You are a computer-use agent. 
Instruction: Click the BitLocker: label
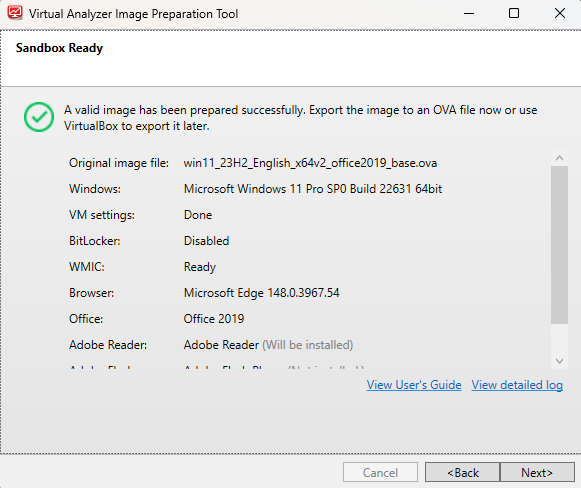94,241
